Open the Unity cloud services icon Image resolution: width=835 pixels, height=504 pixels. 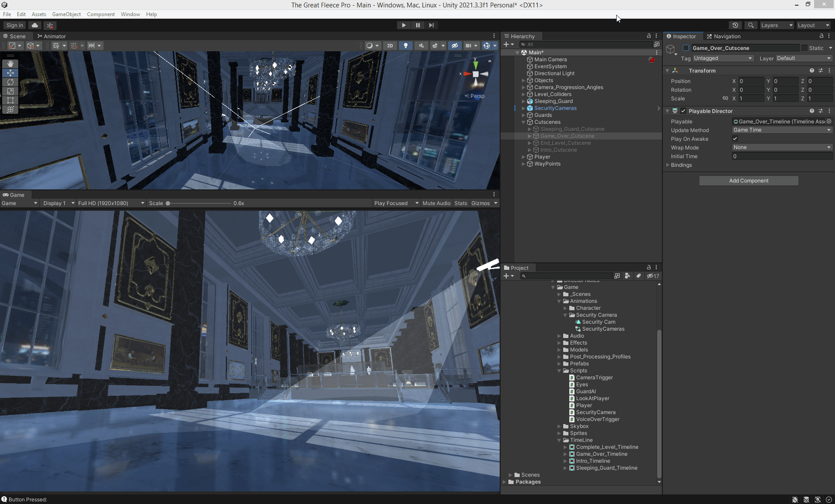35,25
